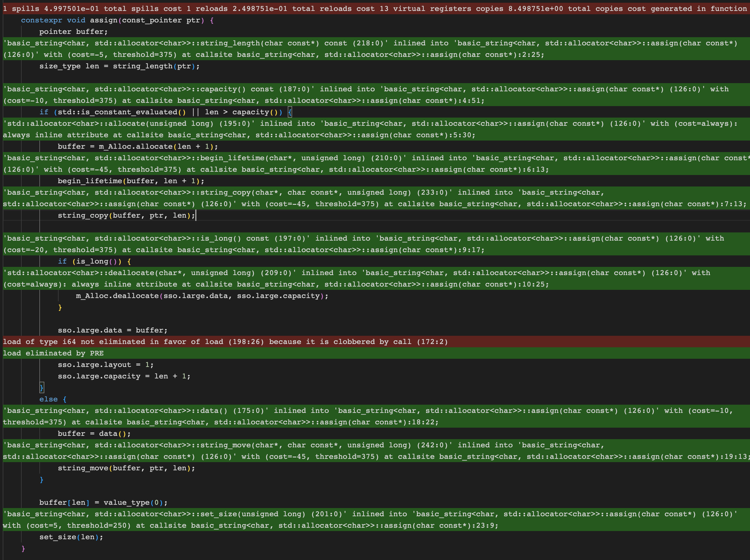Click the 'size_type len = string_length(ptr);' line
The height and width of the screenshot is (560, 750).
pos(120,66)
